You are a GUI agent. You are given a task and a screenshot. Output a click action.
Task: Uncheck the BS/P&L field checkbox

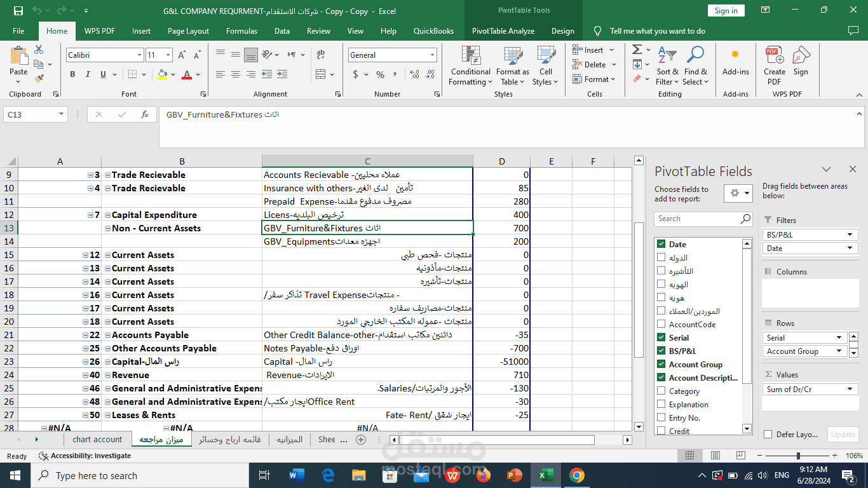coord(661,351)
